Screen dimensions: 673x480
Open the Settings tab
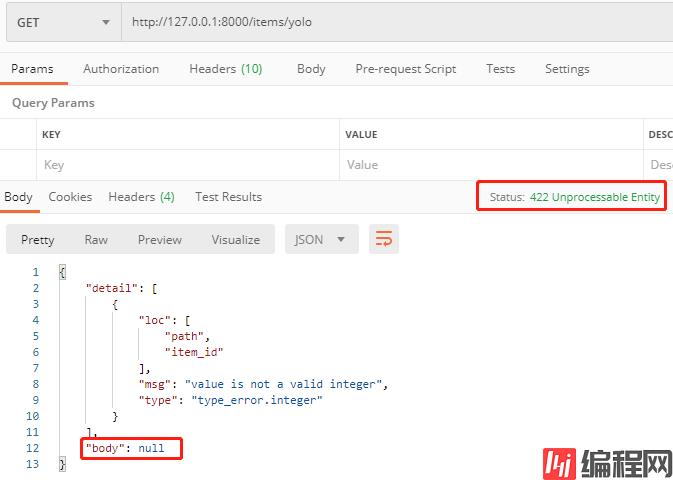tap(567, 69)
